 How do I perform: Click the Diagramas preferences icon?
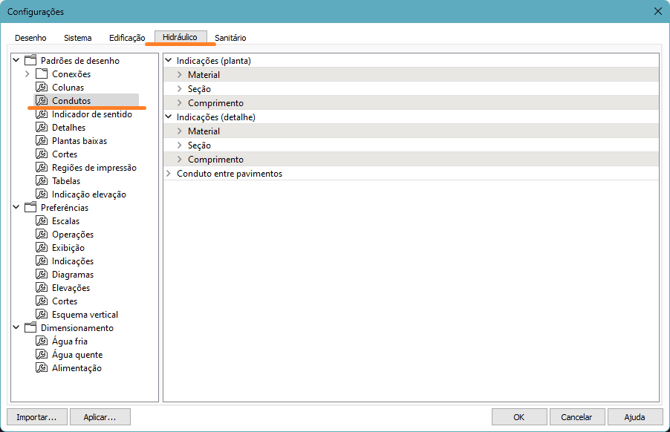pyautogui.click(x=42, y=274)
